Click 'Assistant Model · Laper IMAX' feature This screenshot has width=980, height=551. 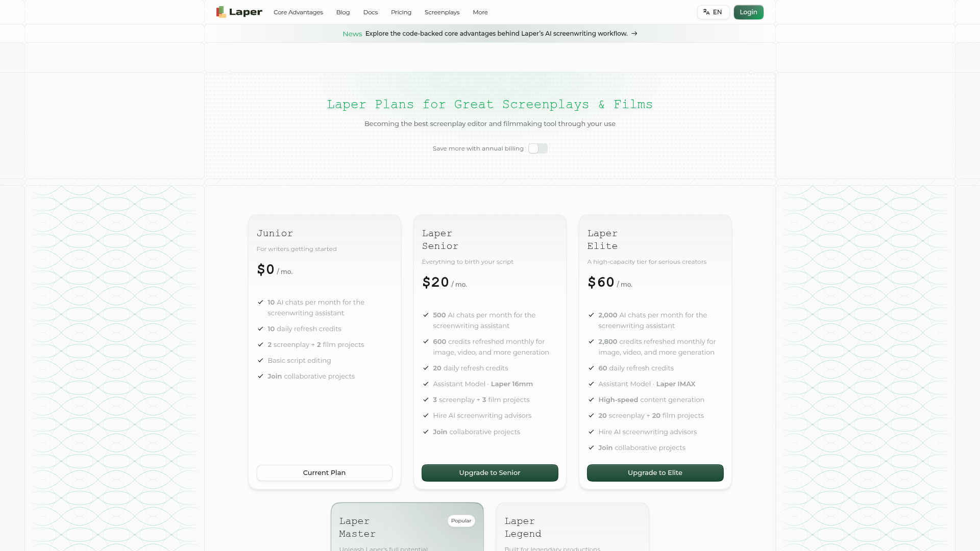click(x=647, y=384)
